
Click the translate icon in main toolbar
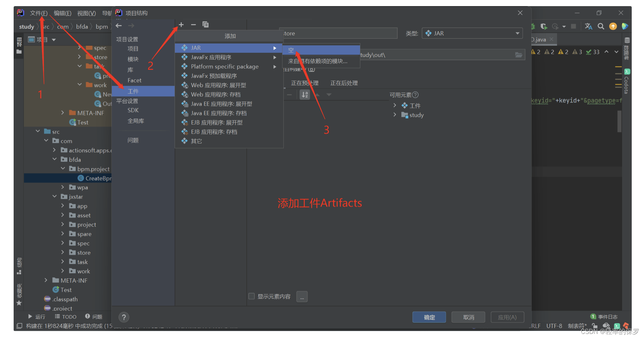[x=588, y=26]
